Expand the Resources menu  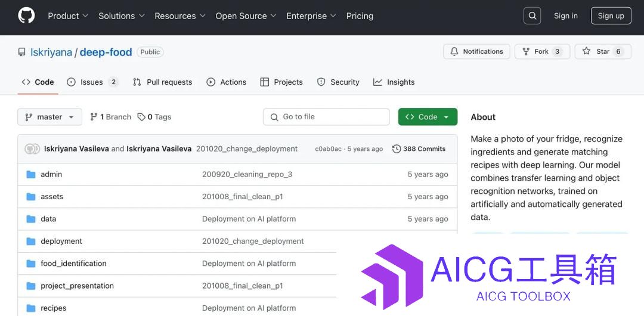(180, 16)
